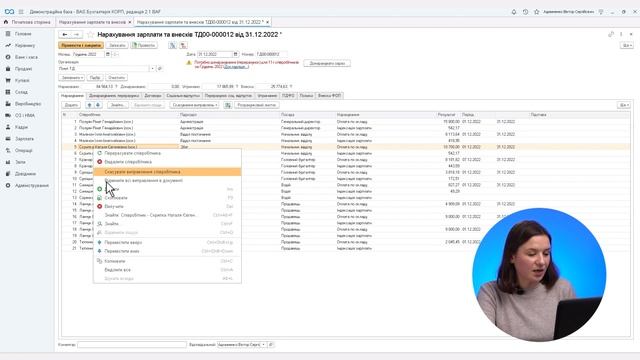Open favorites star in title bar

(x=536, y=12)
